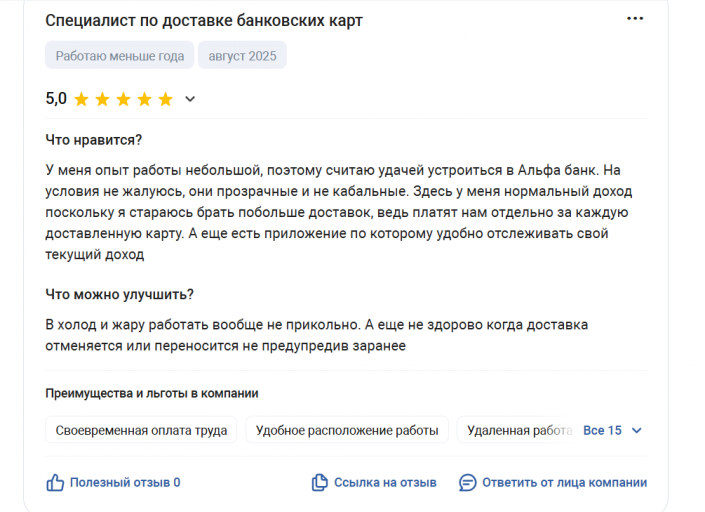Click the fifth rating star
705x512 pixels.
coord(165,99)
